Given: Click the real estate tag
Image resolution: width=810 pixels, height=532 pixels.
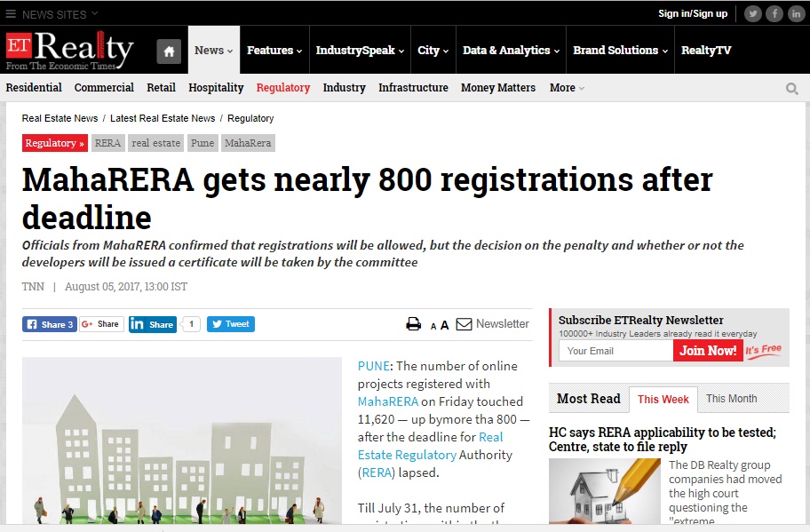Looking at the screenshot, I should click(x=156, y=143).
